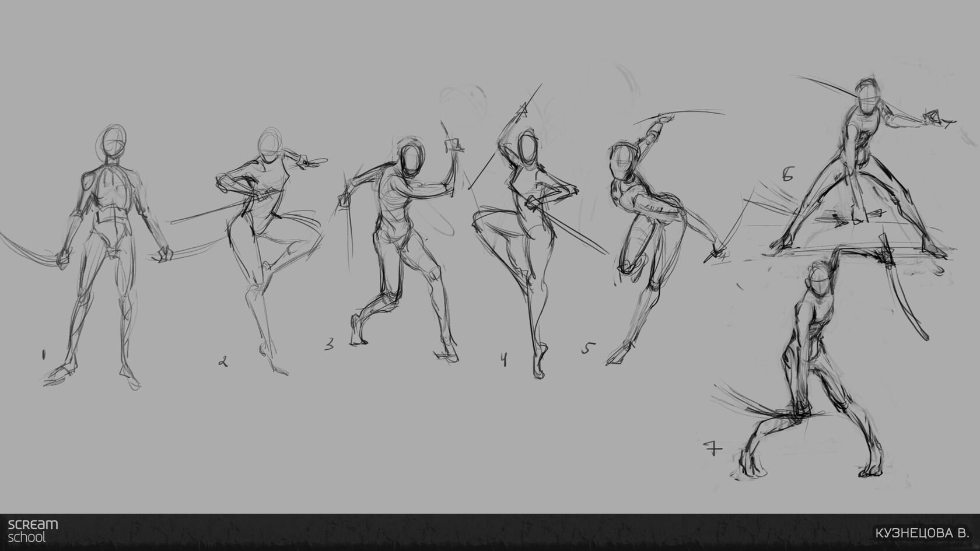Click the handwritten number 5 label

(588, 348)
